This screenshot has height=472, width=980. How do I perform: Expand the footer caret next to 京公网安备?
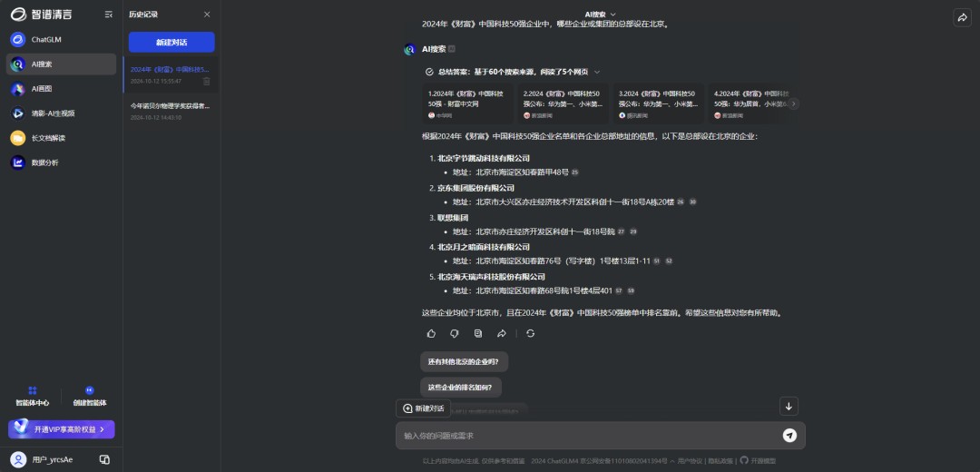(x=671, y=461)
